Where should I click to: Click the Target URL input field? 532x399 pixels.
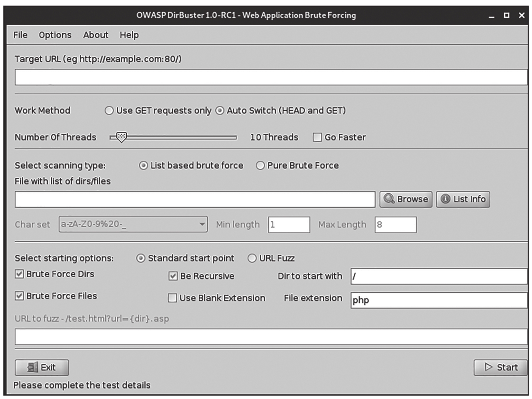(270, 77)
